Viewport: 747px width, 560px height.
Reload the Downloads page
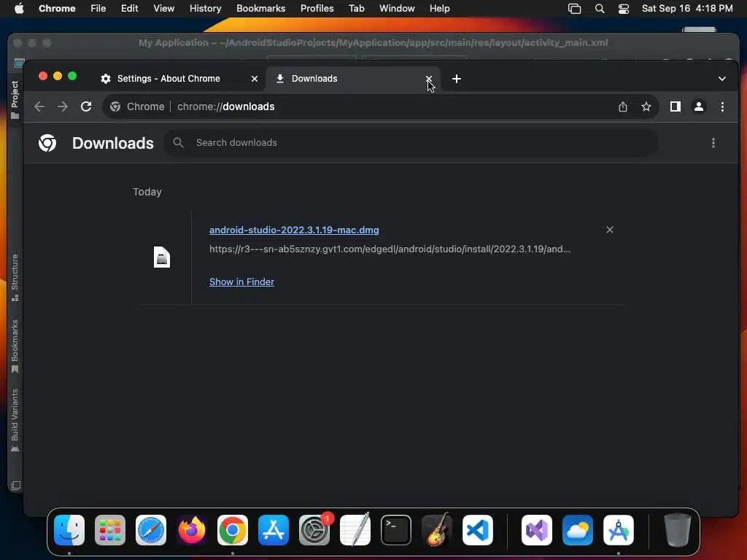point(86,106)
